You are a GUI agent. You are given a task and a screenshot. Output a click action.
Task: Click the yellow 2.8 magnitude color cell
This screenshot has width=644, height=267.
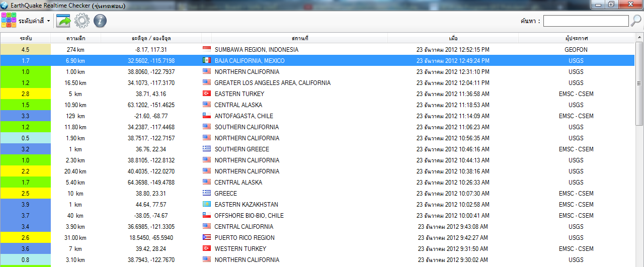point(25,94)
